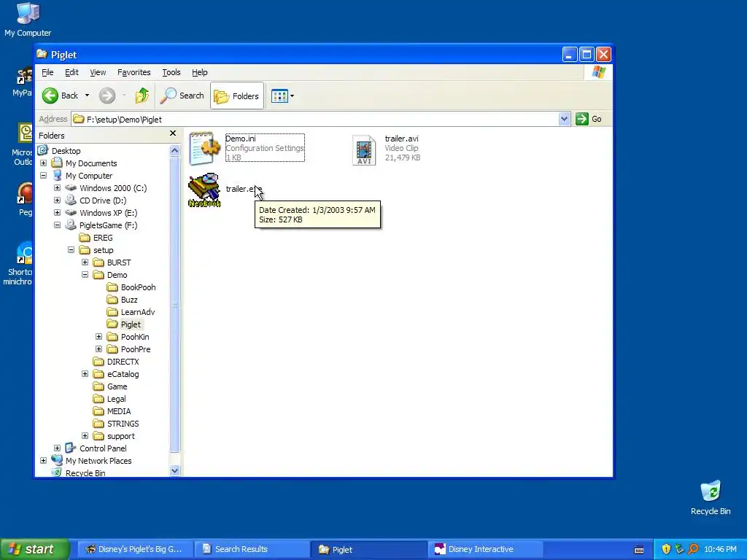Open the Favorites menu
The width and height of the screenshot is (747, 560).
click(134, 72)
